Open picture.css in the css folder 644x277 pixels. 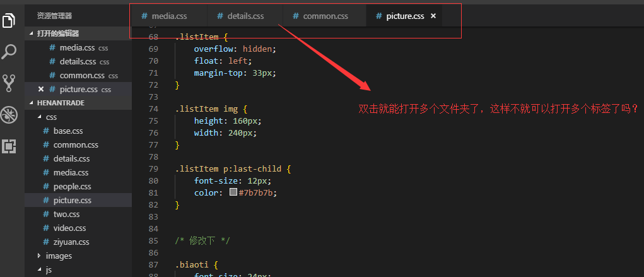click(78, 200)
